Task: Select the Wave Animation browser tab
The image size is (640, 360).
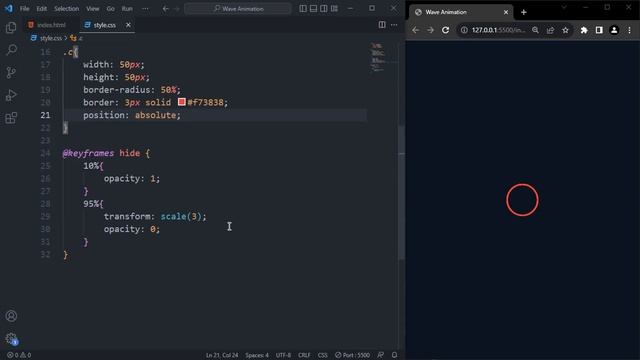Action: coord(460,12)
